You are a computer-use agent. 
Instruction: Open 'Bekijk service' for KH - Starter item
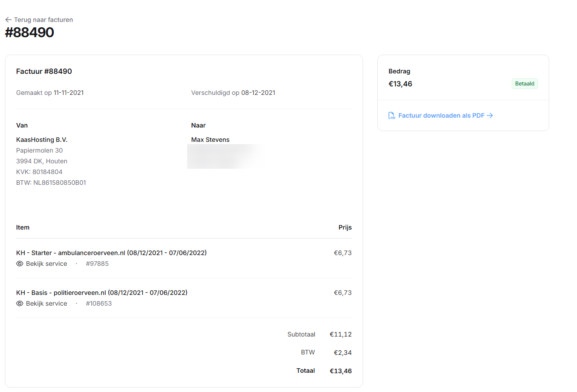pos(46,264)
